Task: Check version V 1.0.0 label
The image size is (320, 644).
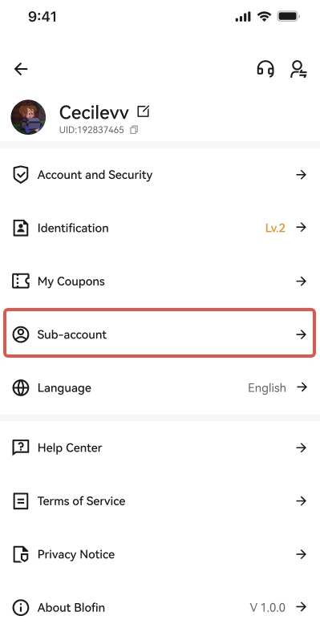Action: tap(267, 607)
